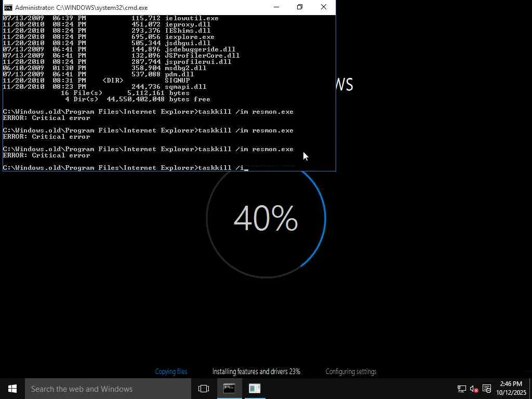This screenshot has width=532, height=399.
Task: Click the JSProfilerCore.dll listing line
Action: [121, 55]
